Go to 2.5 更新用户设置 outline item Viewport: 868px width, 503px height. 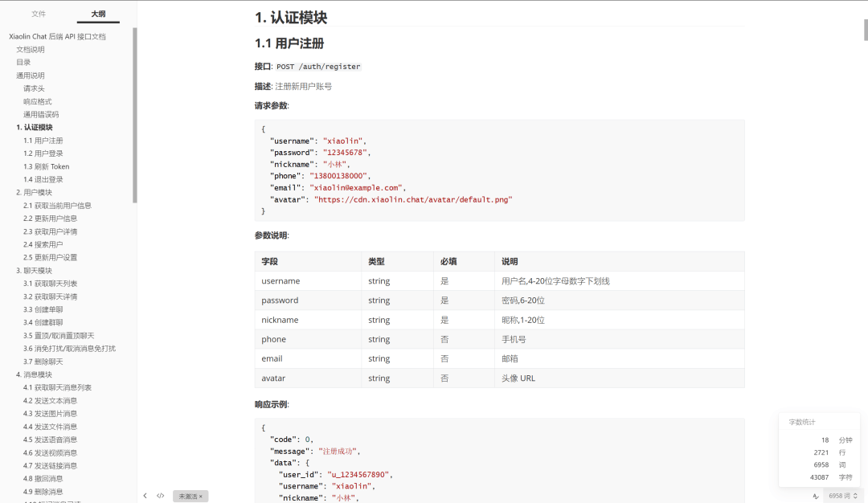tap(50, 257)
